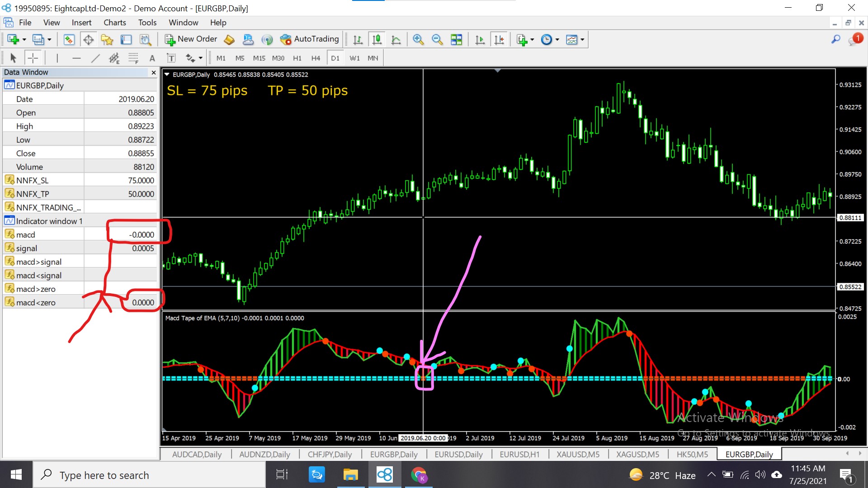The height and width of the screenshot is (488, 868).
Task: Draw a trendline tool
Action: [95, 58]
